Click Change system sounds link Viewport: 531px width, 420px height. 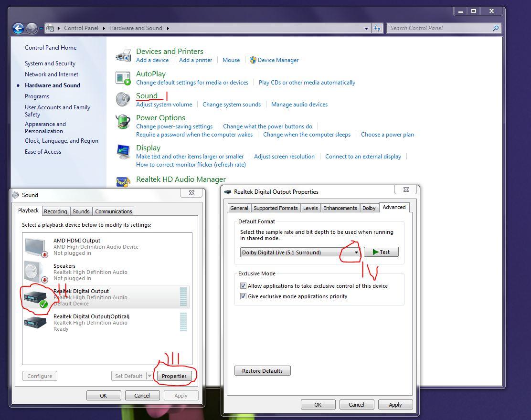(232, 105)
